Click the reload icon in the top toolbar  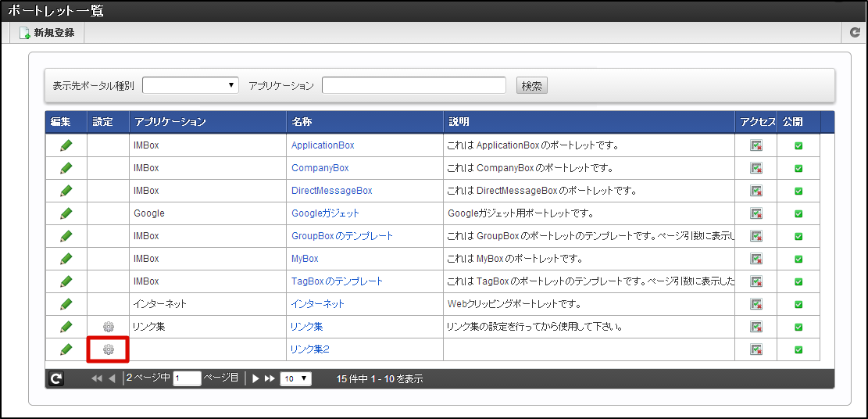coord(855,34)
